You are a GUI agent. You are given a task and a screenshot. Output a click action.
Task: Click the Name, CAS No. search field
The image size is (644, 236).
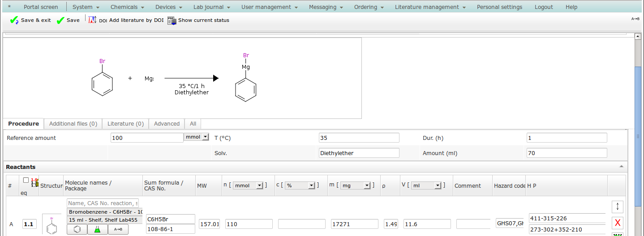tap(103, 203)
